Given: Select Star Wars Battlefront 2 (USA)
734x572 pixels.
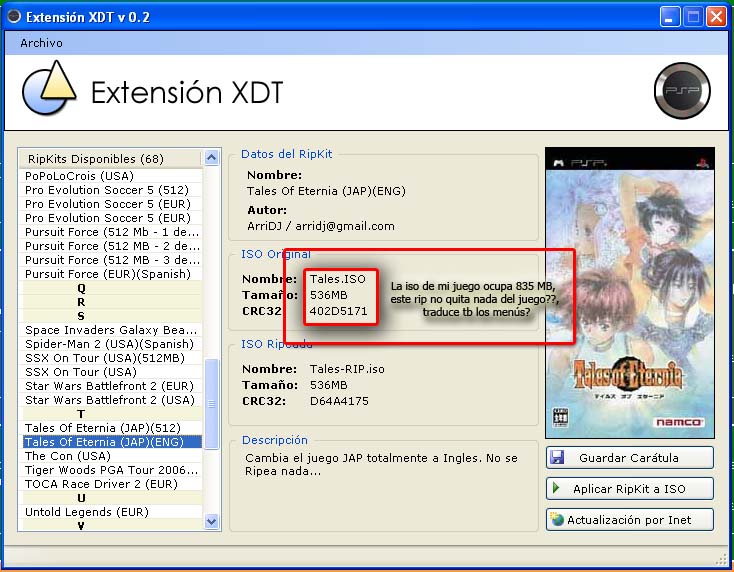Looking at the screenshot, I should [x=112, y=400].
